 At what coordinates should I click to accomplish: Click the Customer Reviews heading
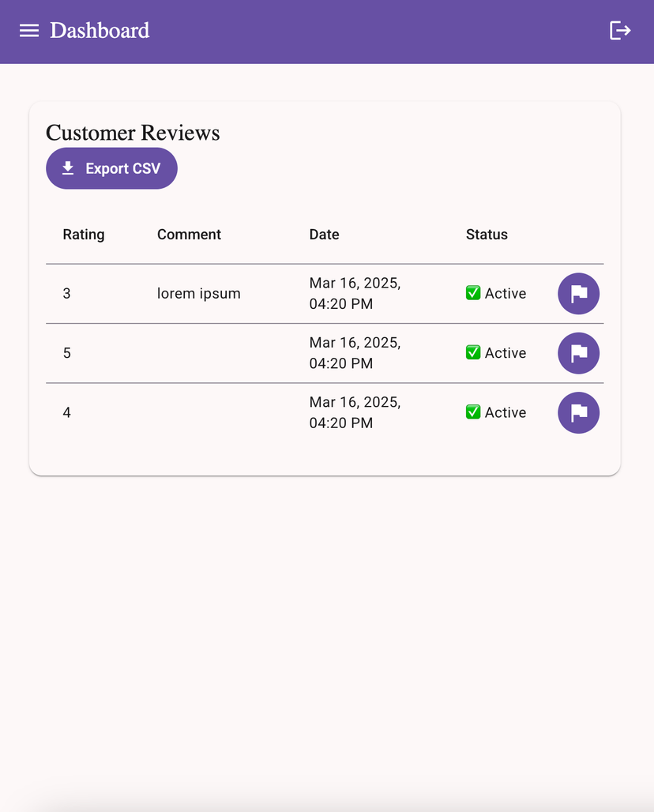[x=133, y=133]
